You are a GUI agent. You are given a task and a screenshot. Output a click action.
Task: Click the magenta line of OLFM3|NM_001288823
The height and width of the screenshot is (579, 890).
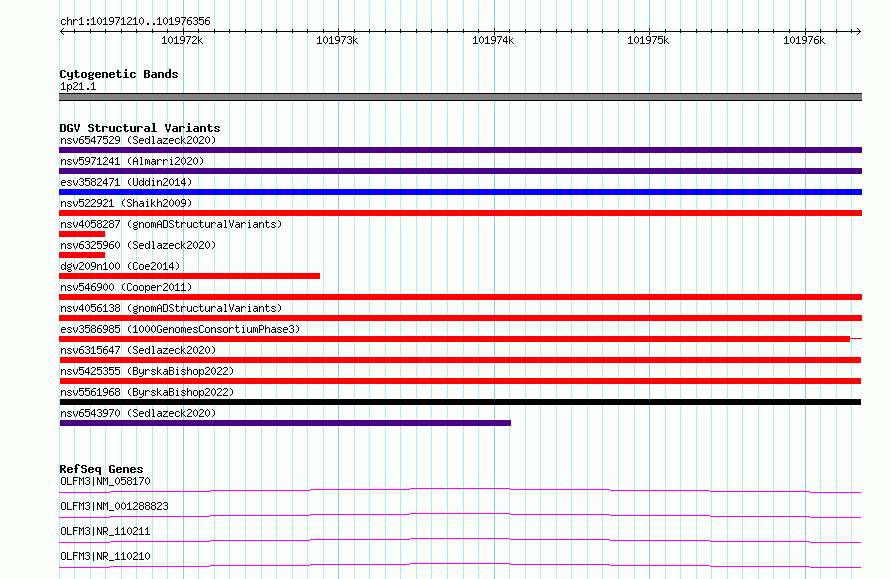[x=460, y=515]
